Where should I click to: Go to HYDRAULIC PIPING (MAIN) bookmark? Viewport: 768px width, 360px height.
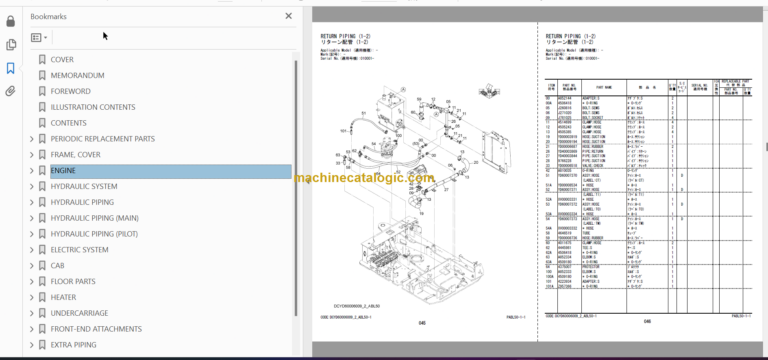(x=95, y=218)
